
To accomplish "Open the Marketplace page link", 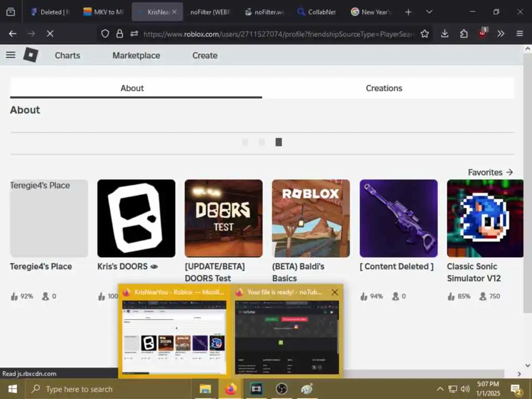I will pos(136,55).
